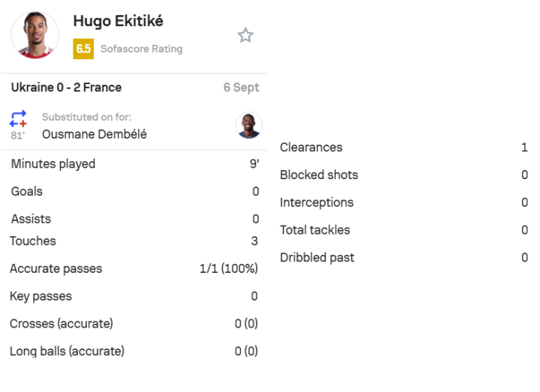The image size is (540, 392).
Task: Click the Key passes stat row
Action: point(134,296)
